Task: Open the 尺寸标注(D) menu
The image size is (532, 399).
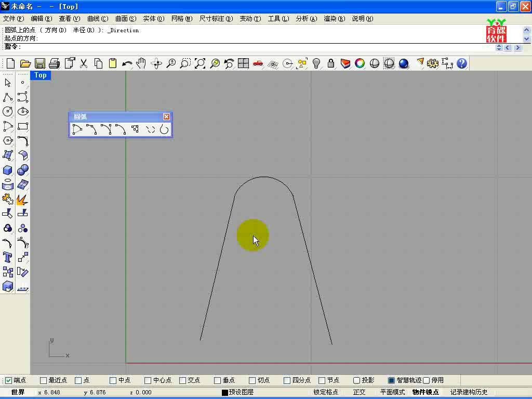Action: pos(216,19)
